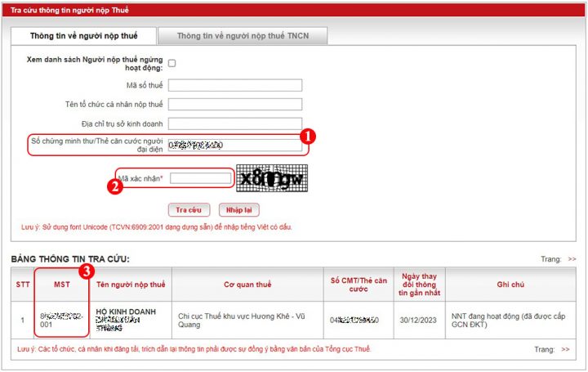Image resolution: width=588 pixels, height=372 pixels.
Task: Click the 'Cơ quan thuế' column header
Action: pos(247,285)
